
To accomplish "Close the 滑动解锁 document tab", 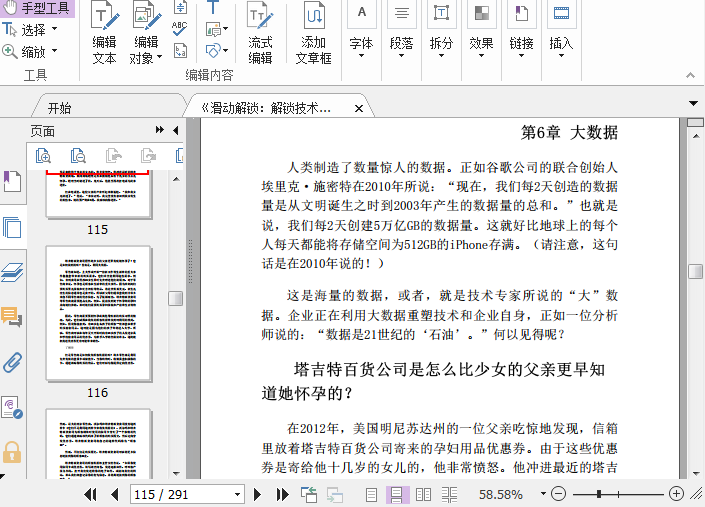I will point(360,108).
